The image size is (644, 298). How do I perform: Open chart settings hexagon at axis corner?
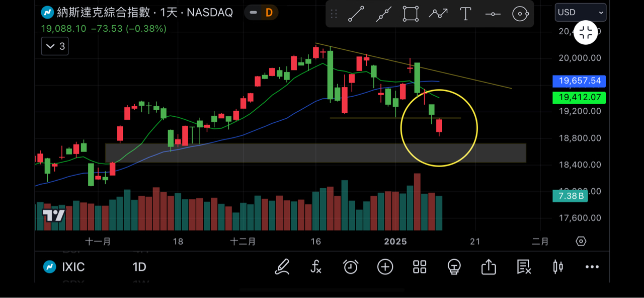(x=581, y=242)
